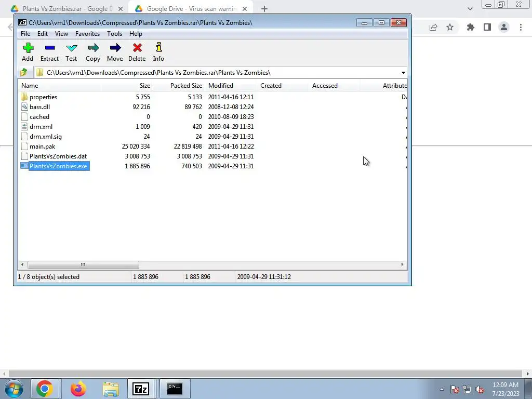This screenshot has height=399, width=532.
Task: Select the properties folder icon
Action: pyautogui.click(x=24, y=97)
